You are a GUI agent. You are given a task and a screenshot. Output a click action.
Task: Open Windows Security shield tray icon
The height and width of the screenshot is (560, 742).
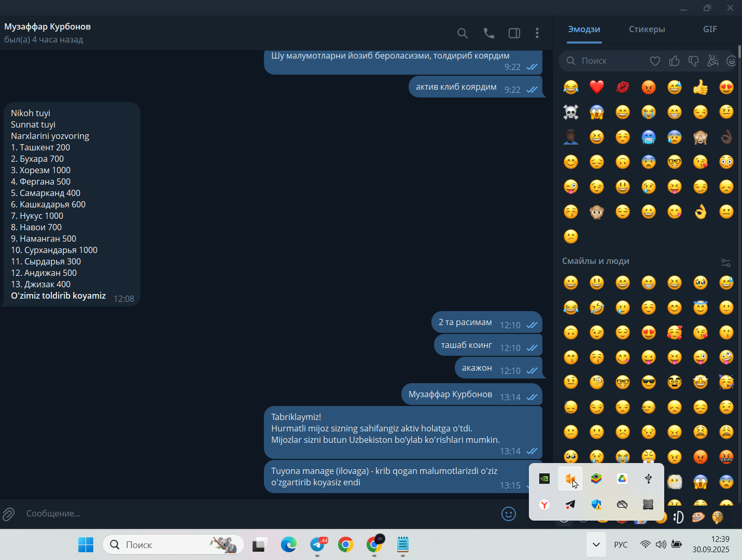coord(596,505)
